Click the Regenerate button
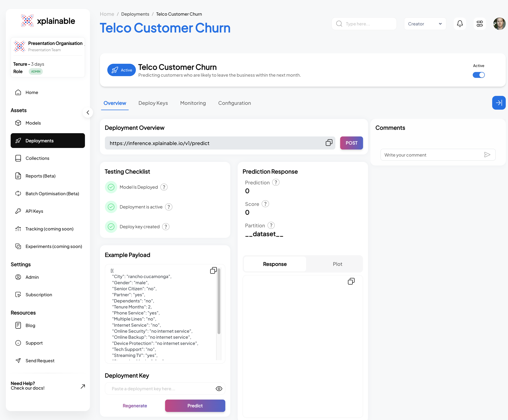The height and width of the screenshot is (420, 508). [135, 406]
